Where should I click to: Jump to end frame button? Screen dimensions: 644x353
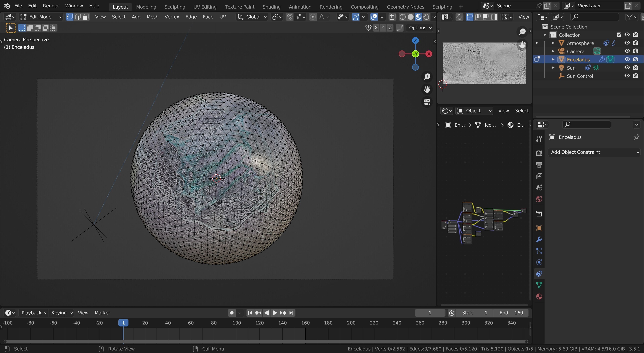[291, 313]
